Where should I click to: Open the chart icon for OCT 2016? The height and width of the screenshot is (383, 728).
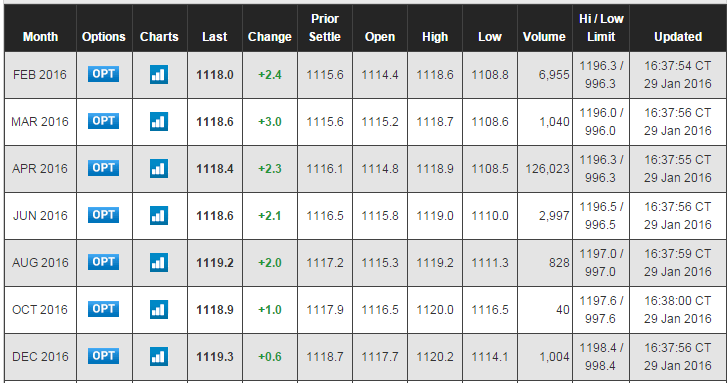pyautogui.click(x=159, y=310)
